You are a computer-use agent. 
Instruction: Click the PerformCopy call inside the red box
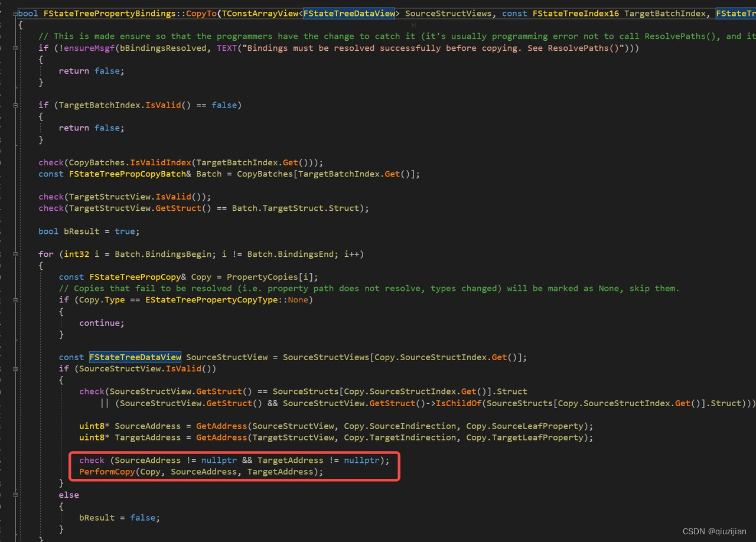106,471
